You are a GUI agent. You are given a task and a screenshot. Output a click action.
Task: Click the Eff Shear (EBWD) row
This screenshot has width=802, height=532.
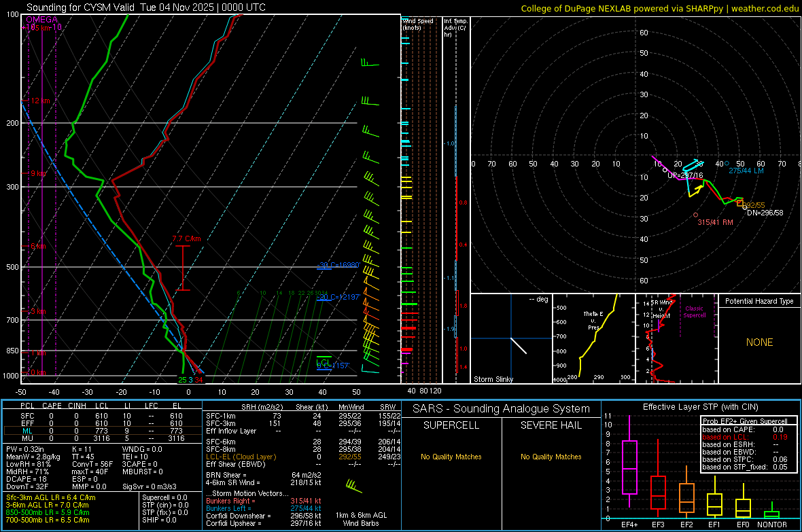pyautogui.click(x=303, y=464)
